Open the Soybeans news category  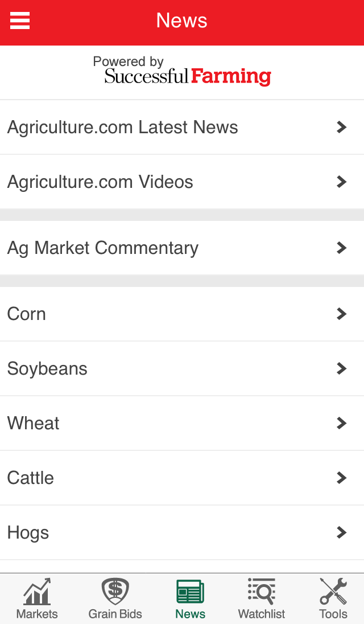coord(47,368)
